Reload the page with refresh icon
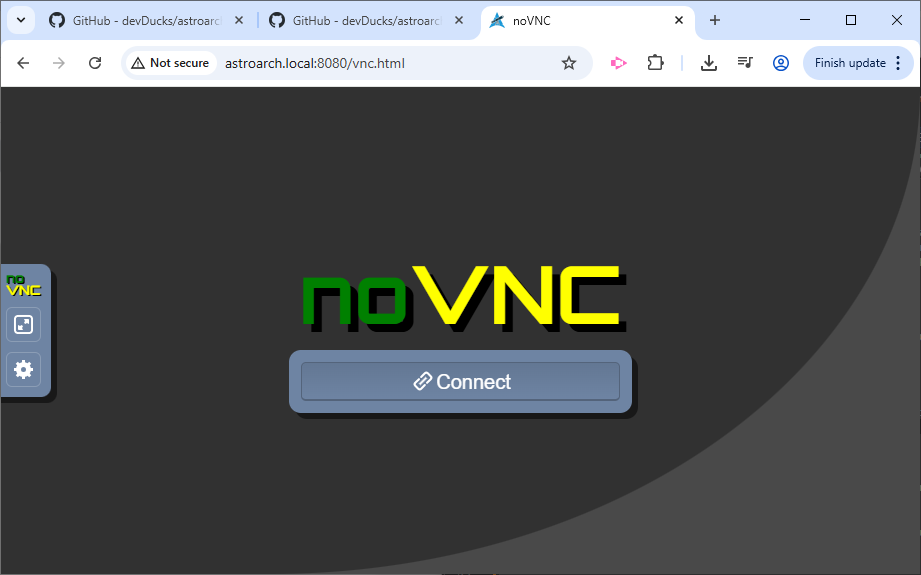This screenshot has width=921, height=575. [x=95, y=63]
